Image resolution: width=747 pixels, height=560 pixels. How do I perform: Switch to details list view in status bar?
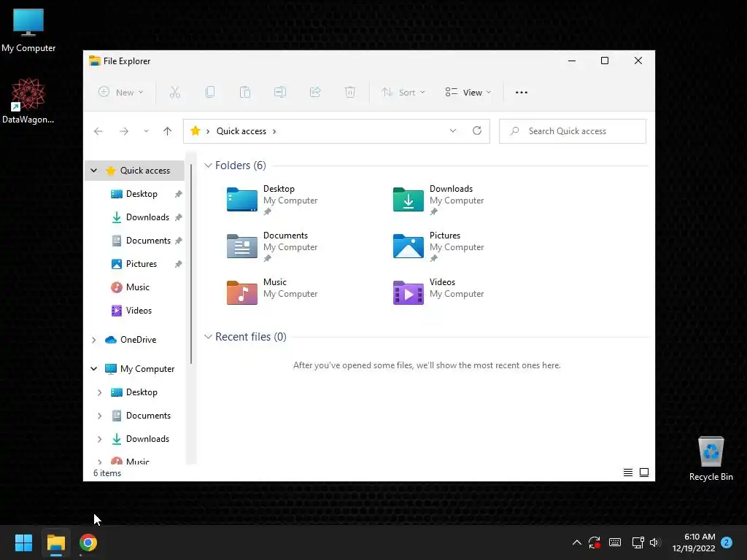[x=628, y=472]
